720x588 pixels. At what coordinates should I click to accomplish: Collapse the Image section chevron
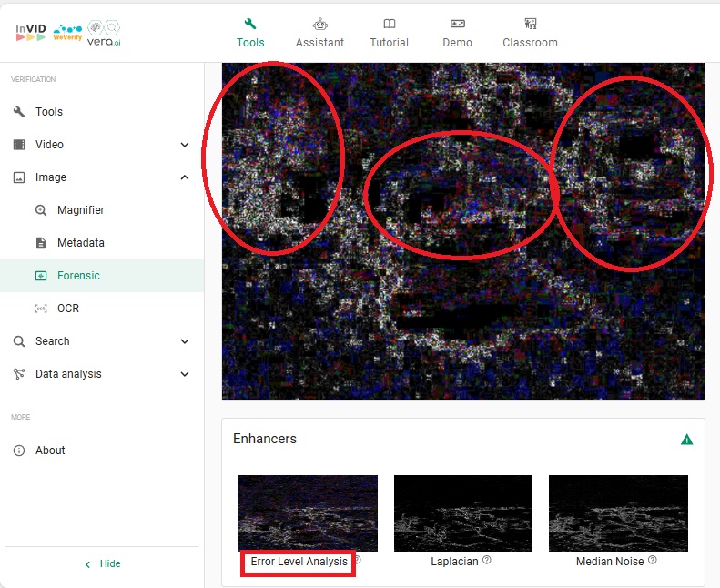185,177
